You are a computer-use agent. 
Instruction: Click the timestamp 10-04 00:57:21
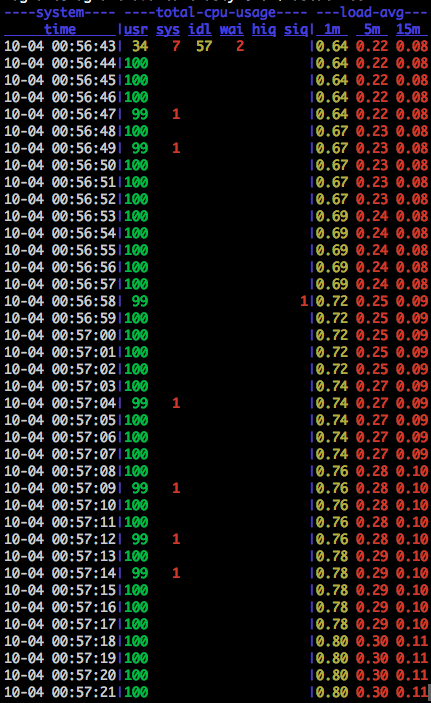pos(60,692)
